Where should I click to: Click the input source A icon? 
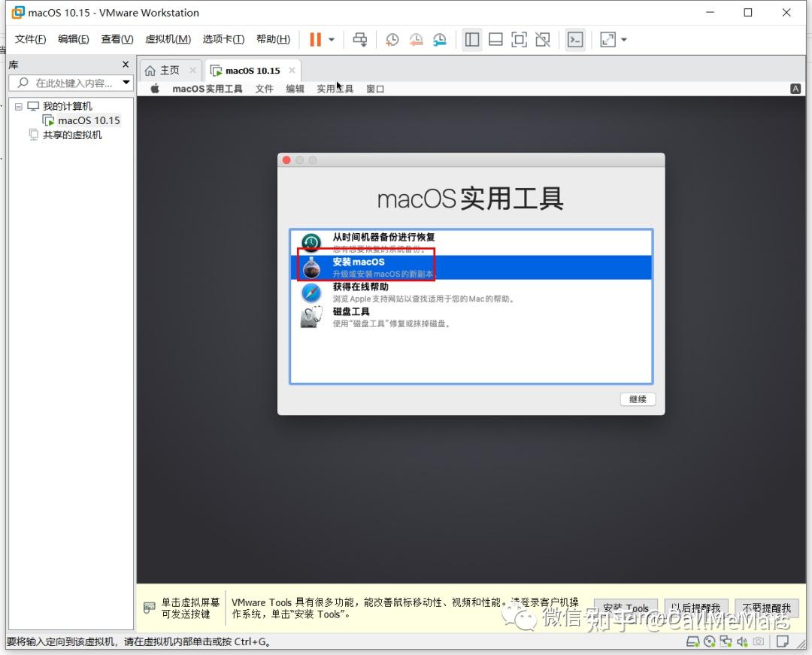pos(796,89)
